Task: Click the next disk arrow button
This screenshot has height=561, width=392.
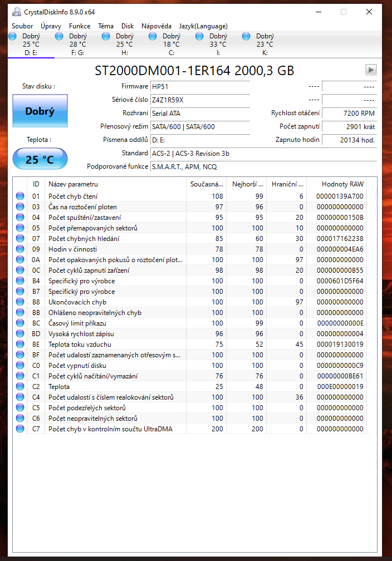Action: point(371,70)
